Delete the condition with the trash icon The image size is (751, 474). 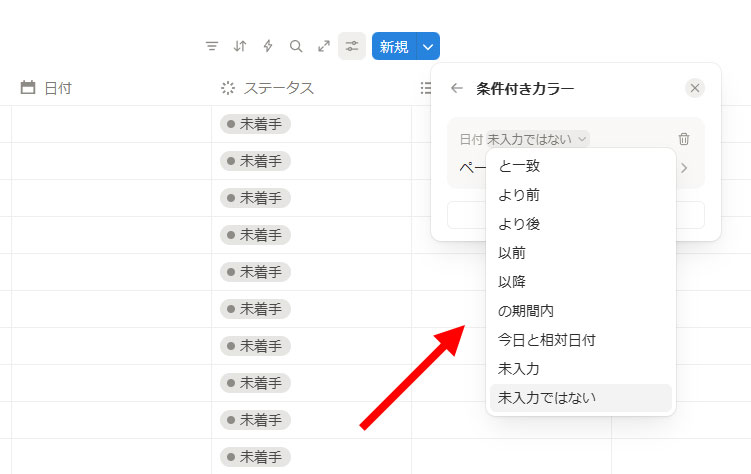(684, 139)
